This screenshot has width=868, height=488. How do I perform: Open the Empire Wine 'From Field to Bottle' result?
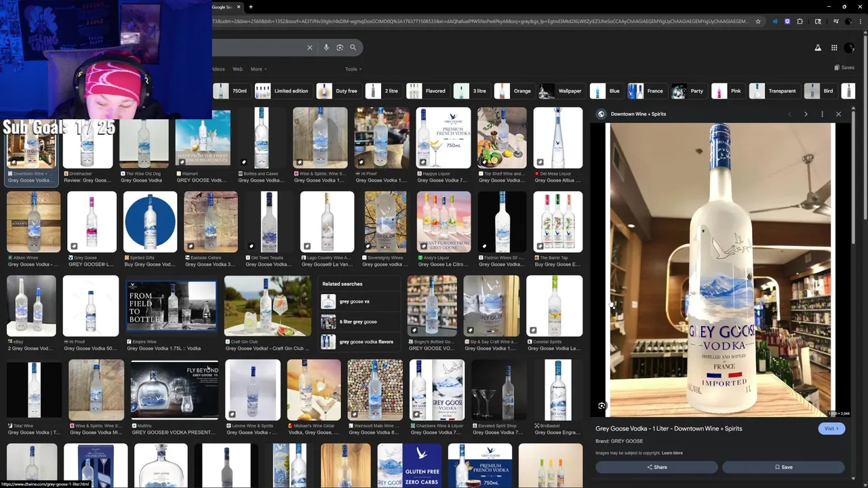[172, 306]
